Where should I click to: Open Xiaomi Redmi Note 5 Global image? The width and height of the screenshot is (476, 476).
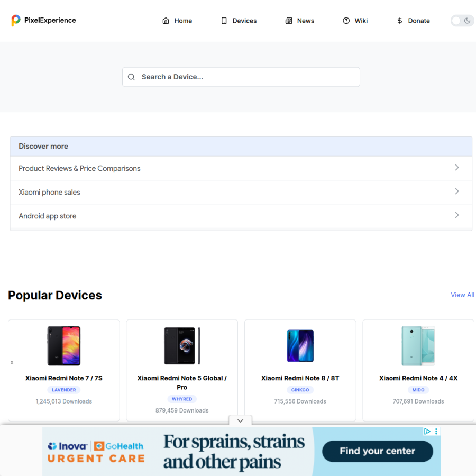(x=182, y=346)
